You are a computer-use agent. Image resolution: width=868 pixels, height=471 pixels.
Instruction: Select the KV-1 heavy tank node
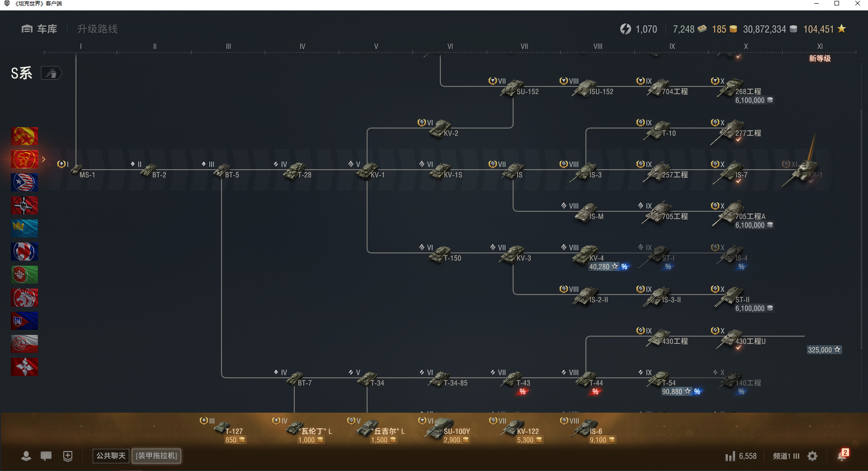click(371, 171)
